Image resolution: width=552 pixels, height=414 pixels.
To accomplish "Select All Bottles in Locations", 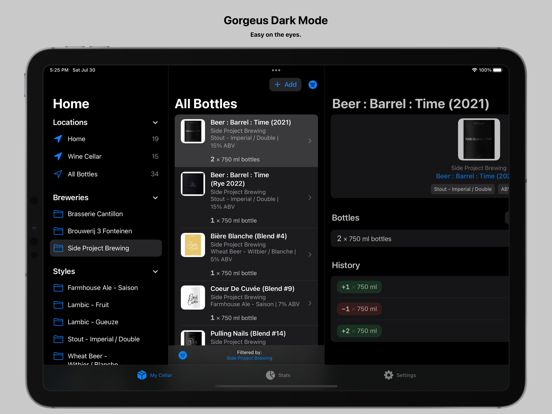I will point(106,174).
